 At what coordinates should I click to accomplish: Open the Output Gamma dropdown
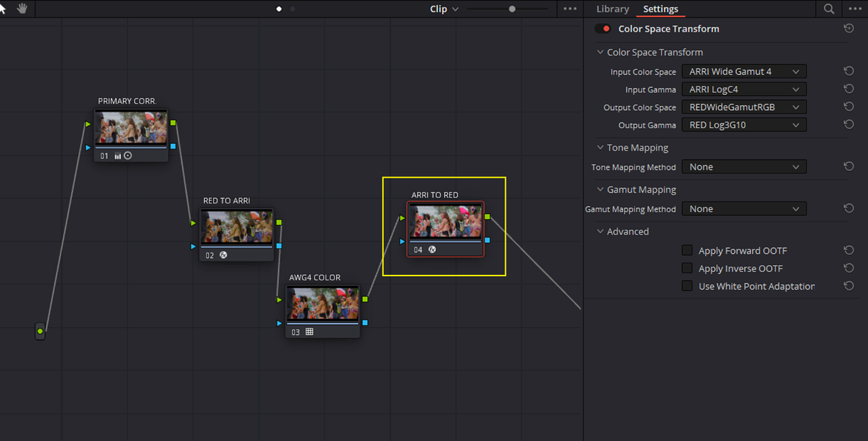coord(744,124)
